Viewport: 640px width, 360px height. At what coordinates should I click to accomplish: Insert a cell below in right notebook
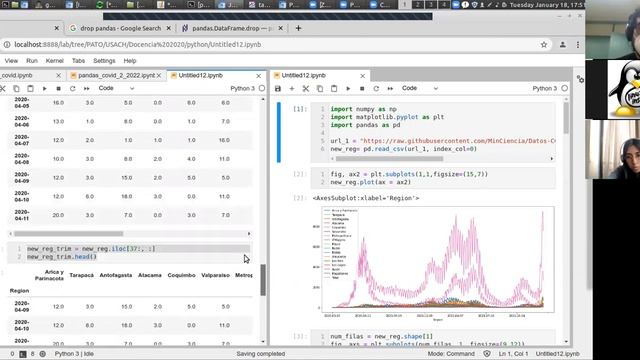(292, 88)
